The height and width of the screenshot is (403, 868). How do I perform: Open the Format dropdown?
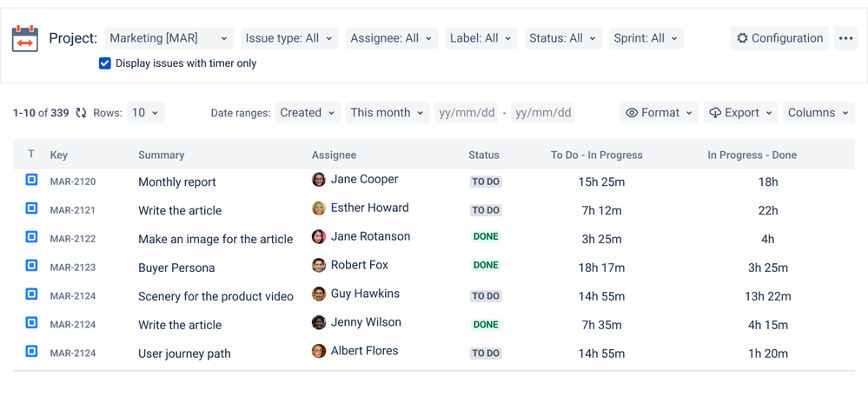659,113
